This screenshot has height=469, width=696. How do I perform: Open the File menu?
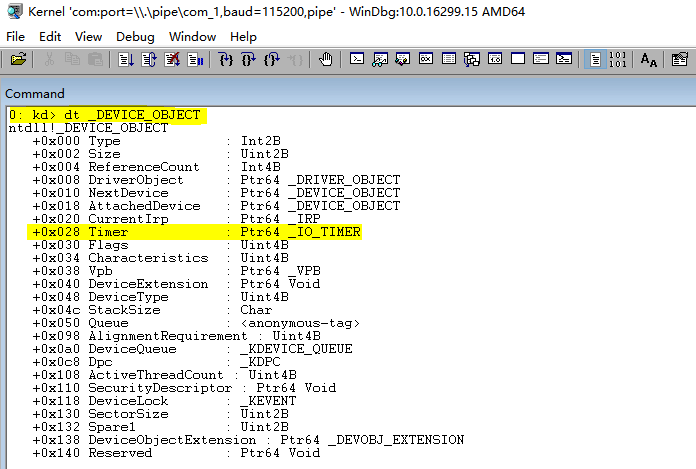[16, 37]
